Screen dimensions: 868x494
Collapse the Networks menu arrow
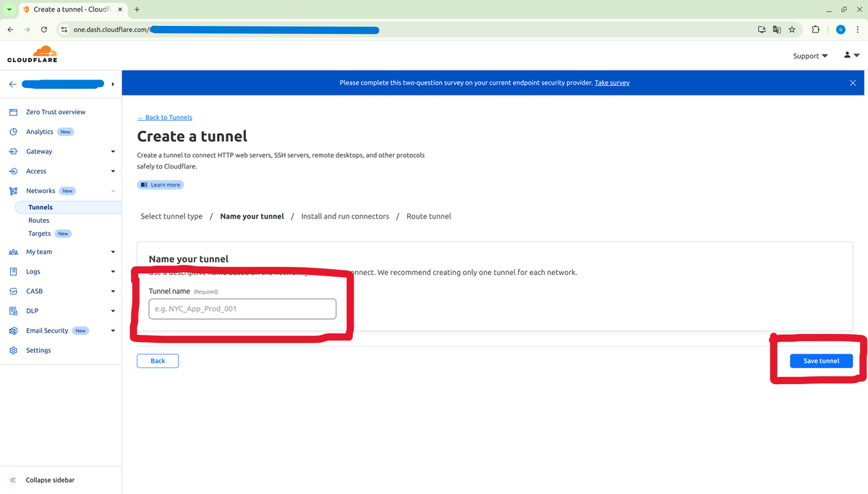pos(113,191)
